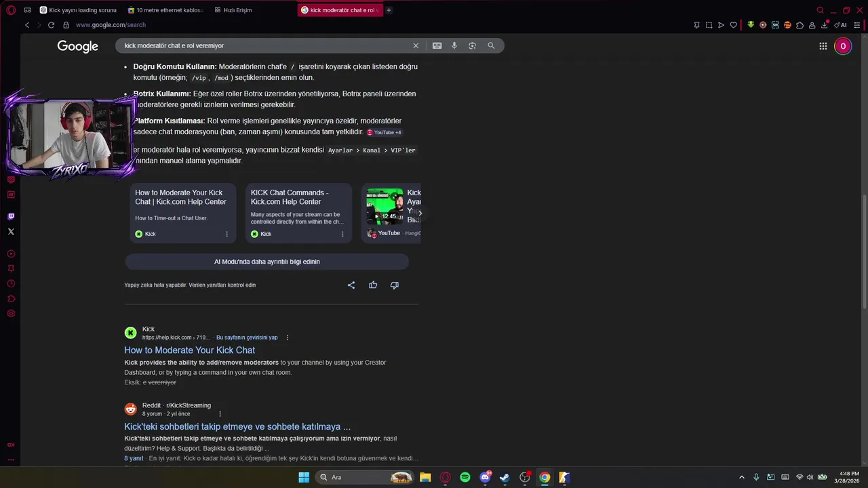This screenshot has width=868, height=488.
Task: Open the extensions cube in address bar toolbar
Action: [x=800, y=25]
